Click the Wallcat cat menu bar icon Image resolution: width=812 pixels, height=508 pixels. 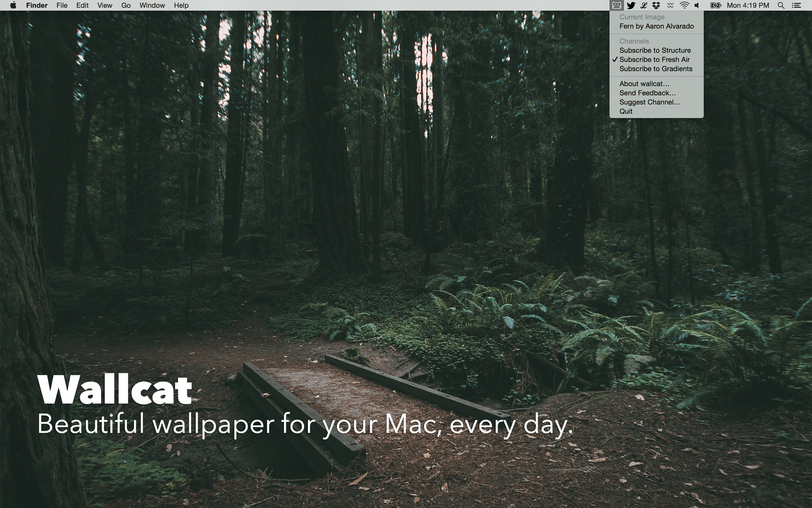[x=617, y=5]
